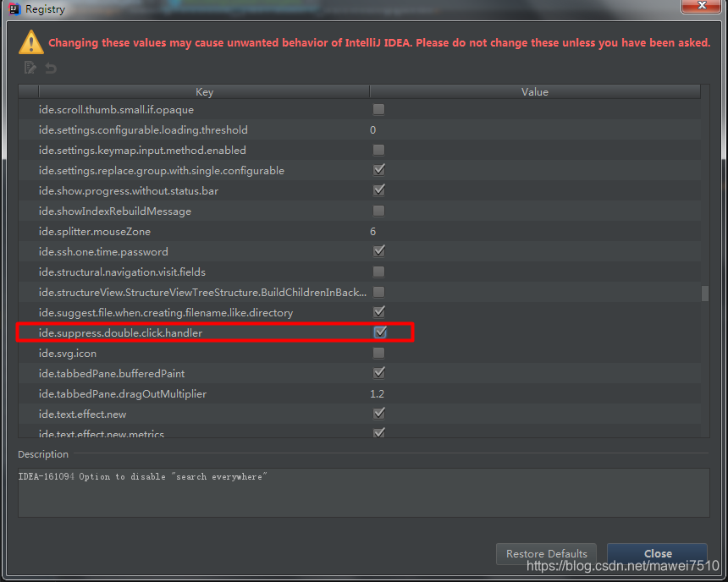
Task: Enable ide.settings.keymap.input.method.enabled checkbox
Action: [379, 150]
